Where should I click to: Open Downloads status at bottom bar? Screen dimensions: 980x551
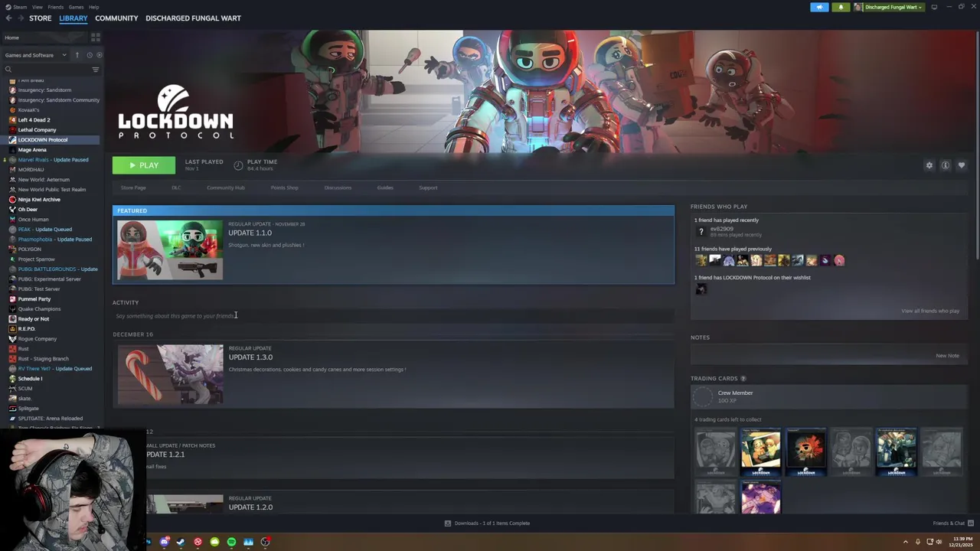click(x=488, y=523)
